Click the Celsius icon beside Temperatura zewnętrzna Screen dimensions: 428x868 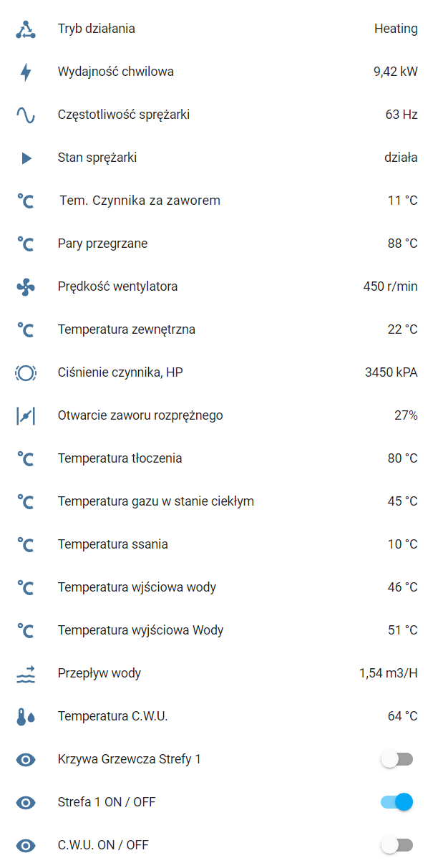point(26,330)
